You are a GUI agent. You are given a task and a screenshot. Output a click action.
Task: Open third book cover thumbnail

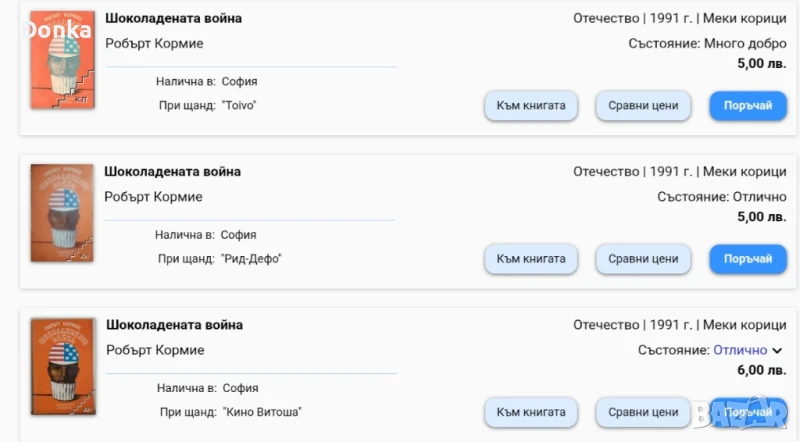tap(62, 367)
